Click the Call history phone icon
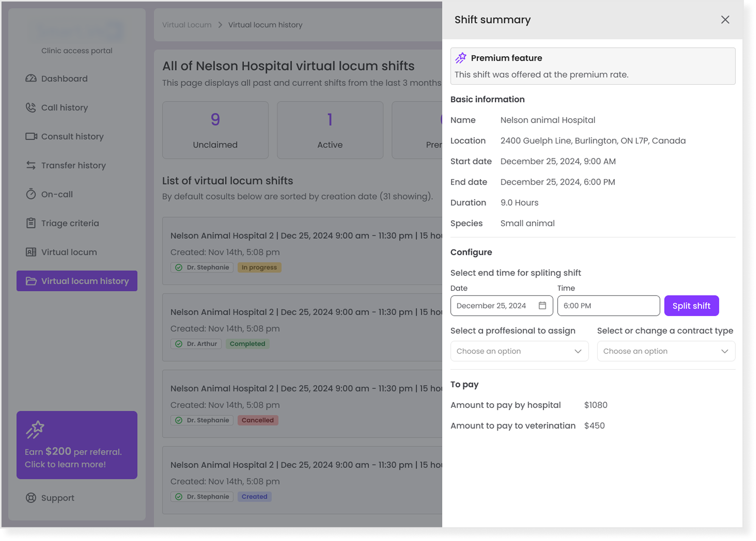This screenshot has height=541, width=756. point(31,108)
